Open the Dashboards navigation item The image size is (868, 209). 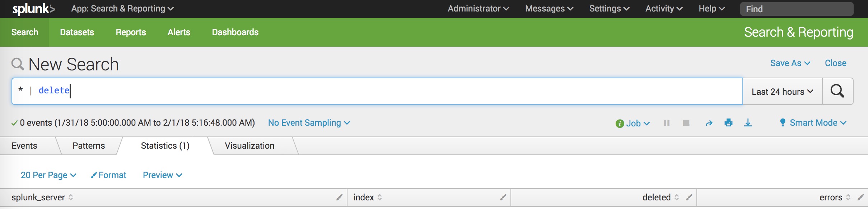(x=235, y=32)
